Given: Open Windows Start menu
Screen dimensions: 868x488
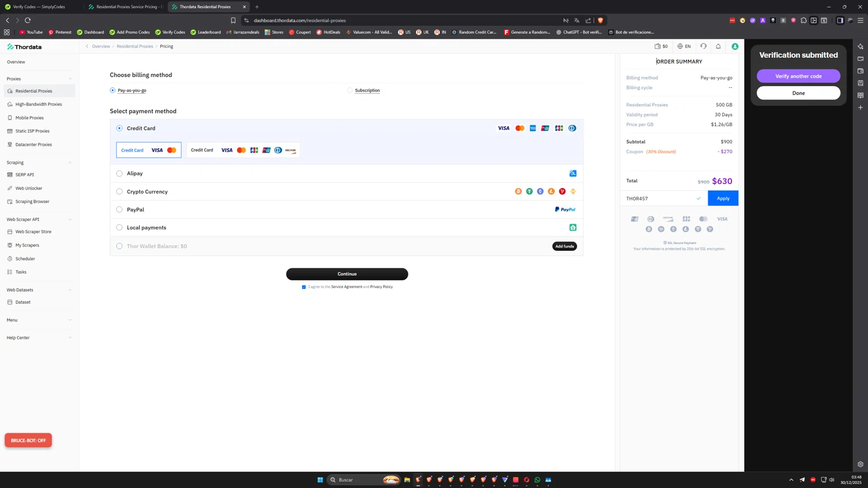Looking at the screenshot, I should click(320, 480).
